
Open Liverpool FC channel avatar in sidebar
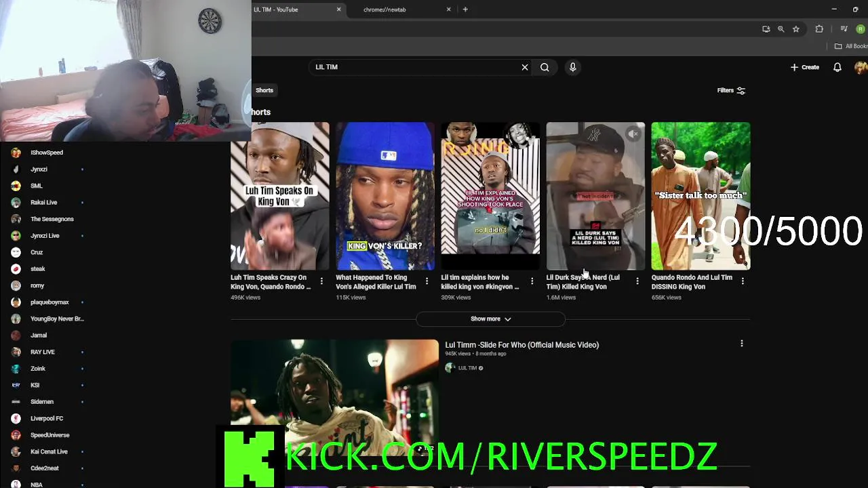click(x=16, y=418)
